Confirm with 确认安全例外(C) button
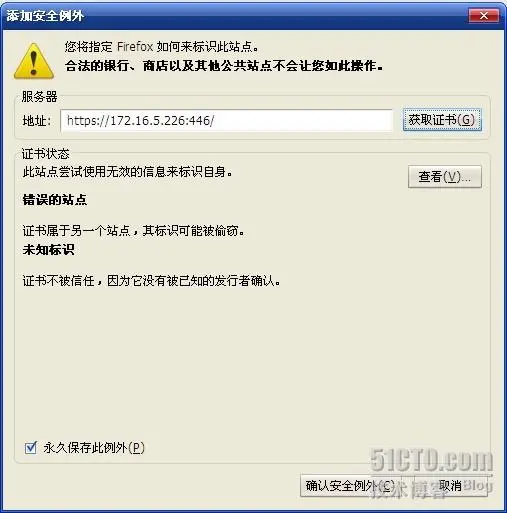The image size is (507, 513). [x=350, y=486]
